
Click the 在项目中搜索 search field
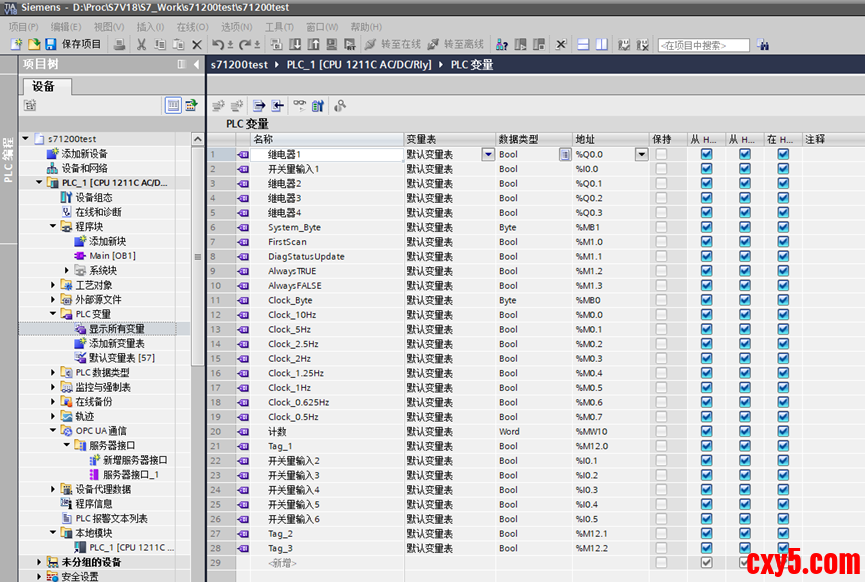coord(703,45)
